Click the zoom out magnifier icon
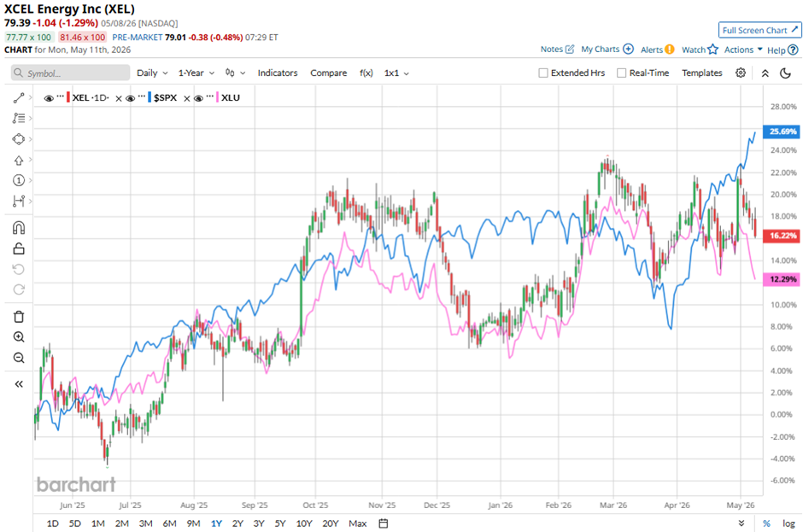Viewport: 803px width, 532px height. (x=19, y=358)
